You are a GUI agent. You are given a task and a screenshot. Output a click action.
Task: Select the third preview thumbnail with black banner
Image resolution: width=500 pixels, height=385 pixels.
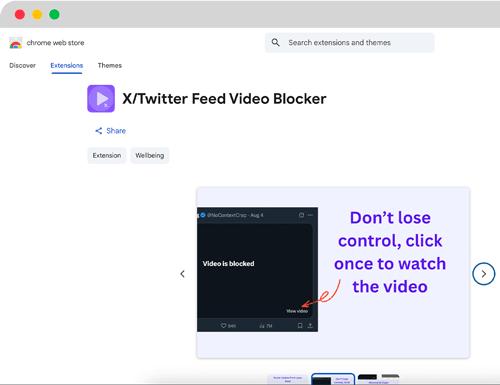click(378, 379)
